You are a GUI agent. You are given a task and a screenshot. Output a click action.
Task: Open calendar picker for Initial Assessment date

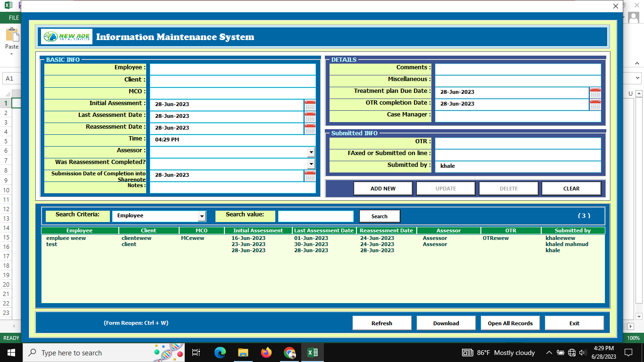[x=310, y=105]
